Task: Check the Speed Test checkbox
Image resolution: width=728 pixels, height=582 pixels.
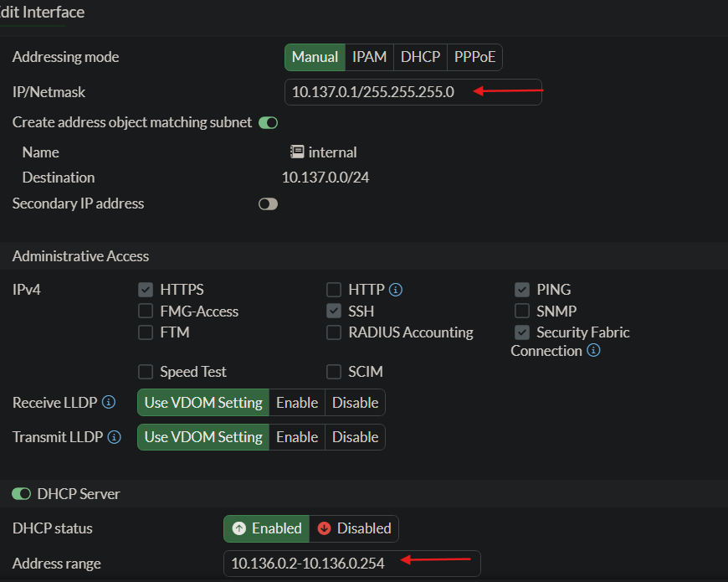Action: tap(146, 372)
